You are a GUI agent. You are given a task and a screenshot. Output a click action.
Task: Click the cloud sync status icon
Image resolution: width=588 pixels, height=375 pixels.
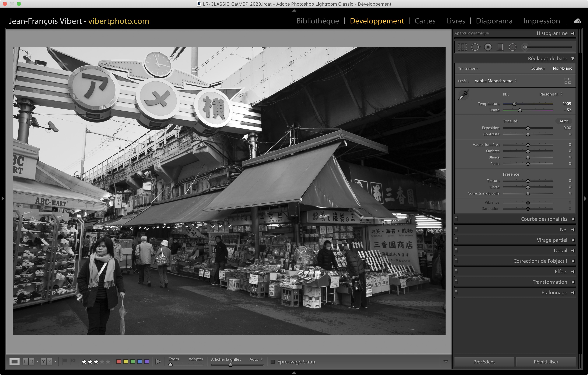577,21
